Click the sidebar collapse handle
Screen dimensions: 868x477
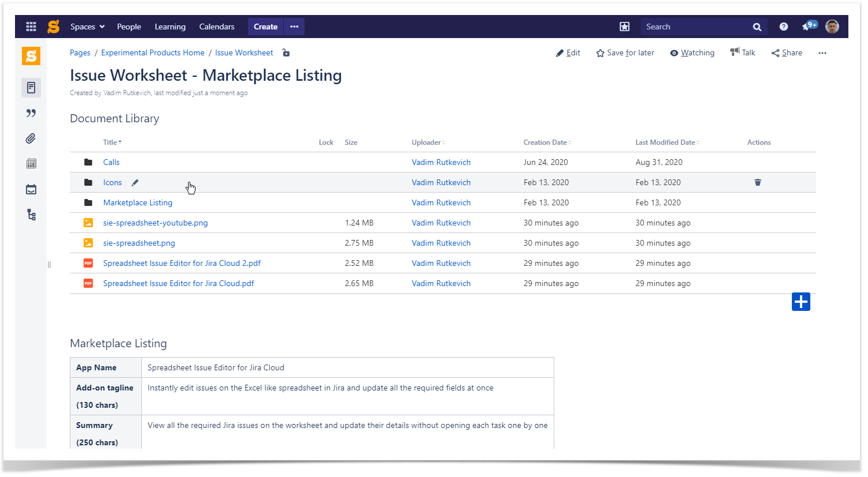click(x=49, y=265)
